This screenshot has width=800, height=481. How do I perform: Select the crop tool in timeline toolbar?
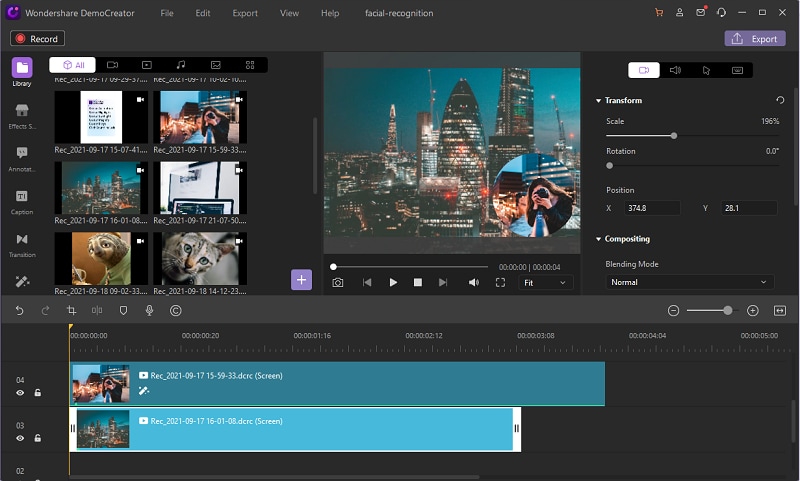pos(71,311)
